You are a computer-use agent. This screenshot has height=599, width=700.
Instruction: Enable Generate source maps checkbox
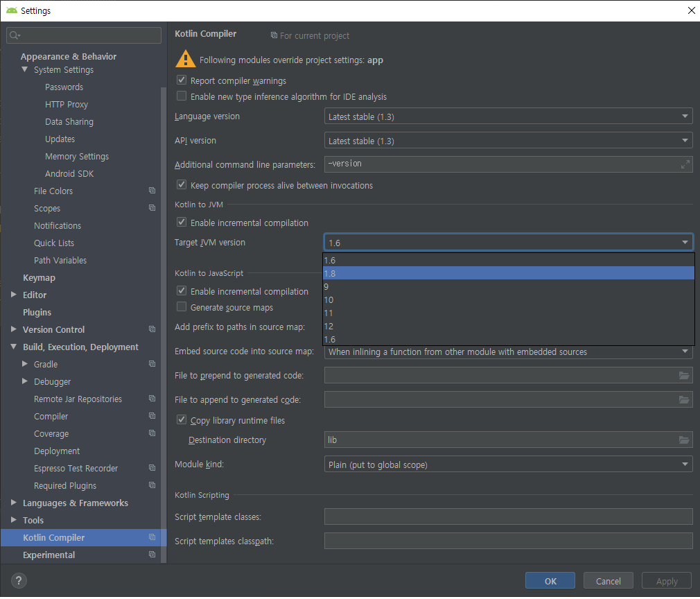click(182, 307)
